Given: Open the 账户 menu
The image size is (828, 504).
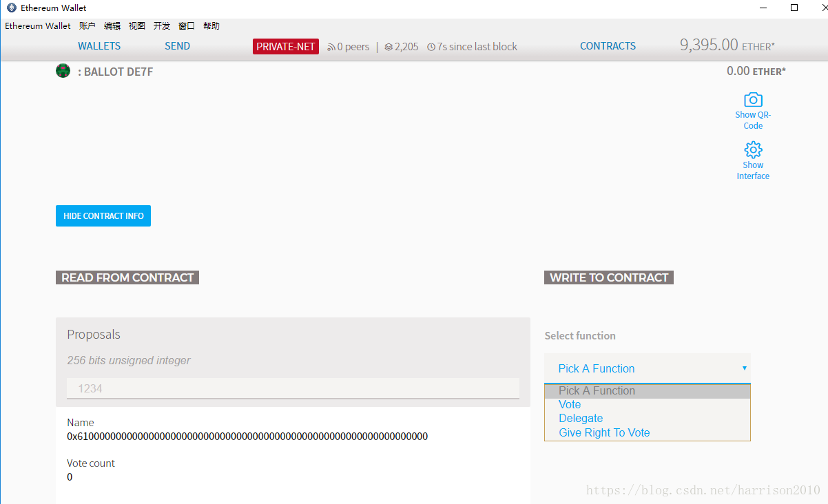Looking at the screenshot, I should click(87, 25).
